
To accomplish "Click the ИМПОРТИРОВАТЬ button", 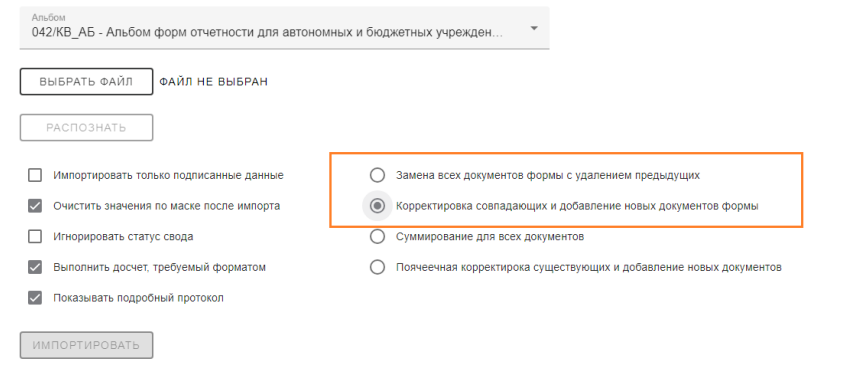I will tap(86, 345).
